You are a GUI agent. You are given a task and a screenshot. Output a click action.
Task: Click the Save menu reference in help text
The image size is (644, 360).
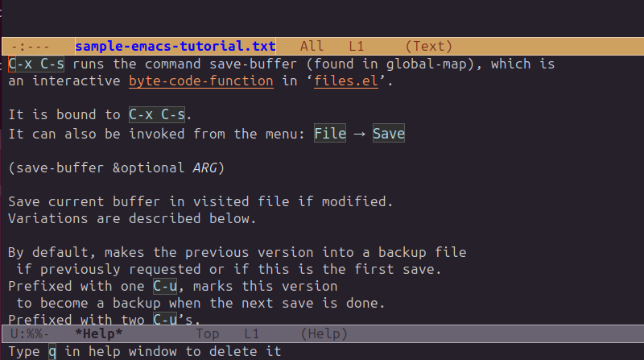click(389, 134)
